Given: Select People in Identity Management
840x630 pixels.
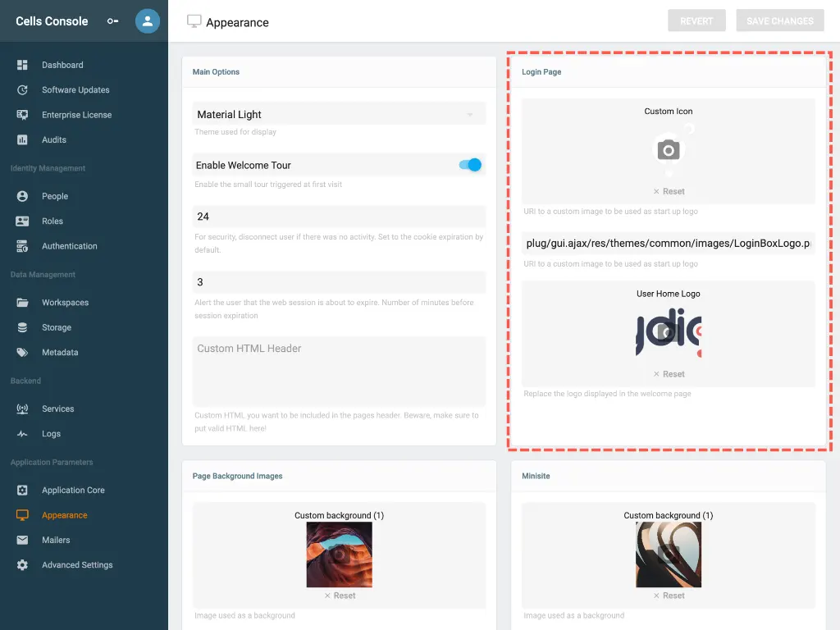Looking at the screenshot, I should 55,196.
